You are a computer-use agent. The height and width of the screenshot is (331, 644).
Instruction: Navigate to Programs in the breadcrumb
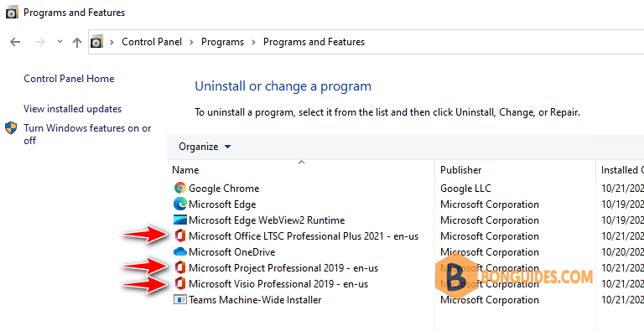[x=222, y=42]
